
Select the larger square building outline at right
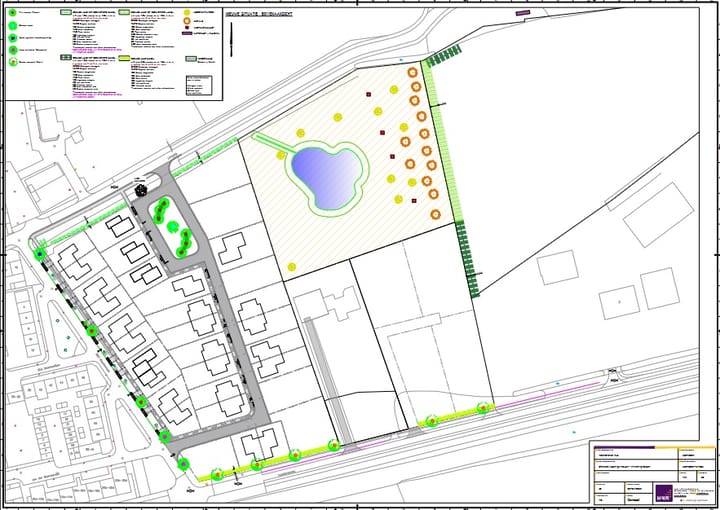(661, 288)
